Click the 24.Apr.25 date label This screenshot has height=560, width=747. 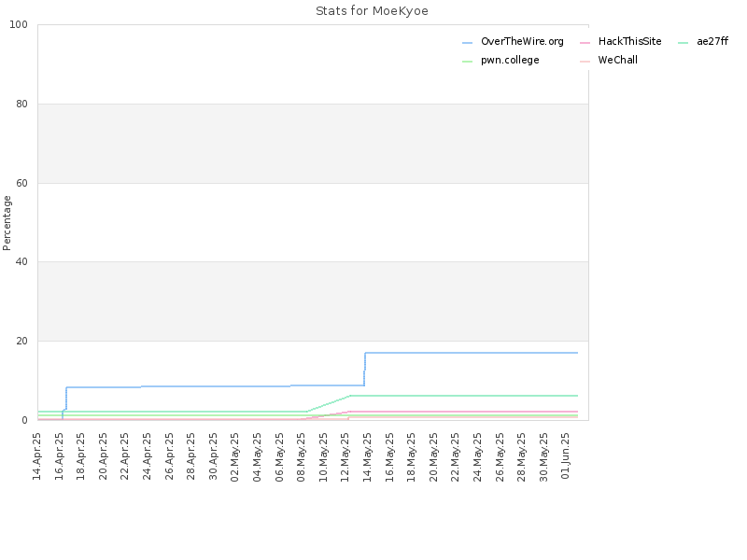pyautogui.click(x=148, y=456)
